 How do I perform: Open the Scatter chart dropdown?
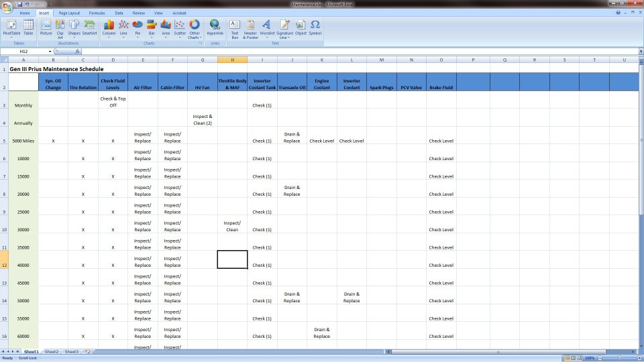pyautogui.click(x=180, y=29)
